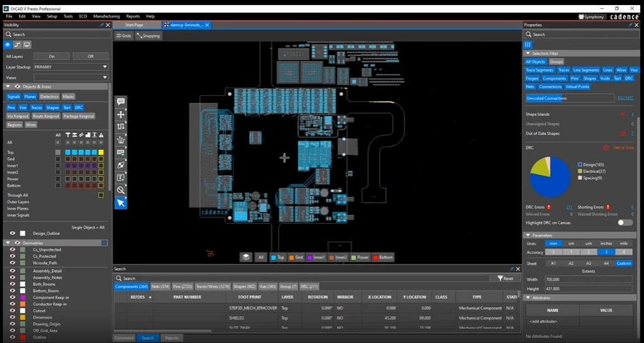
Task: Select the trace routing tool on canvas toolbar
Action: [x=121, y=127]
